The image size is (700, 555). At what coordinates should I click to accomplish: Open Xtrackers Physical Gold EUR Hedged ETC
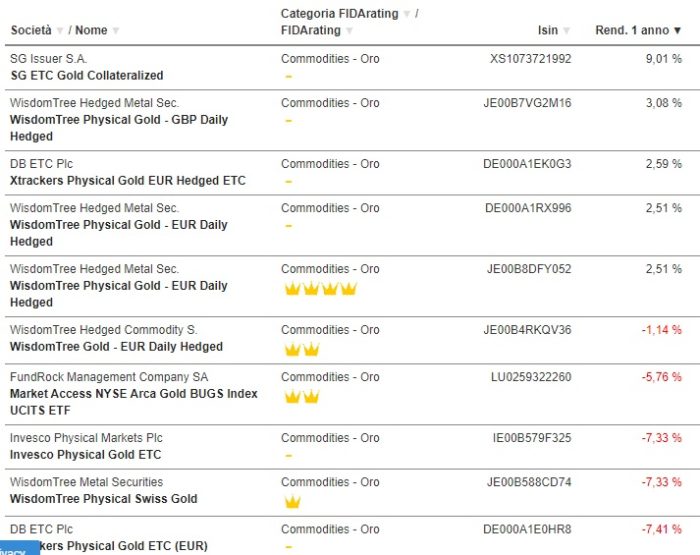click(x=127, y=181)
